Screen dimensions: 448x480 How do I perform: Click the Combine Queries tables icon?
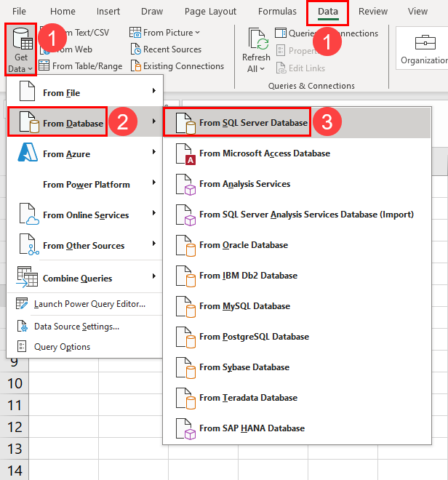coord(27,277)
